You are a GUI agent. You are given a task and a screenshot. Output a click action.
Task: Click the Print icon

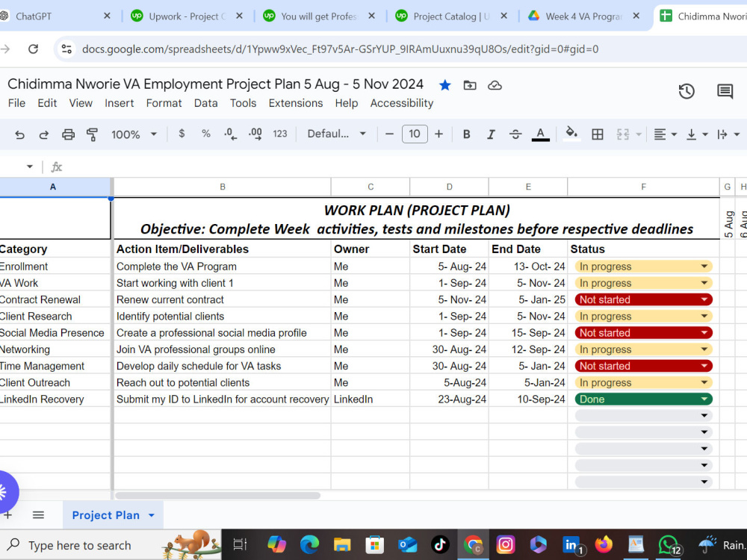point(68,134)
